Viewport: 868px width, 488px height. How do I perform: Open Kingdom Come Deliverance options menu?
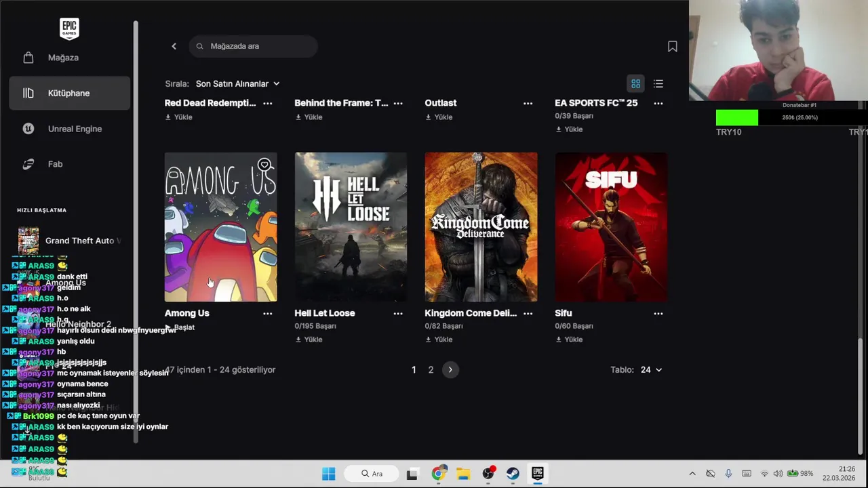coord(528,313)
